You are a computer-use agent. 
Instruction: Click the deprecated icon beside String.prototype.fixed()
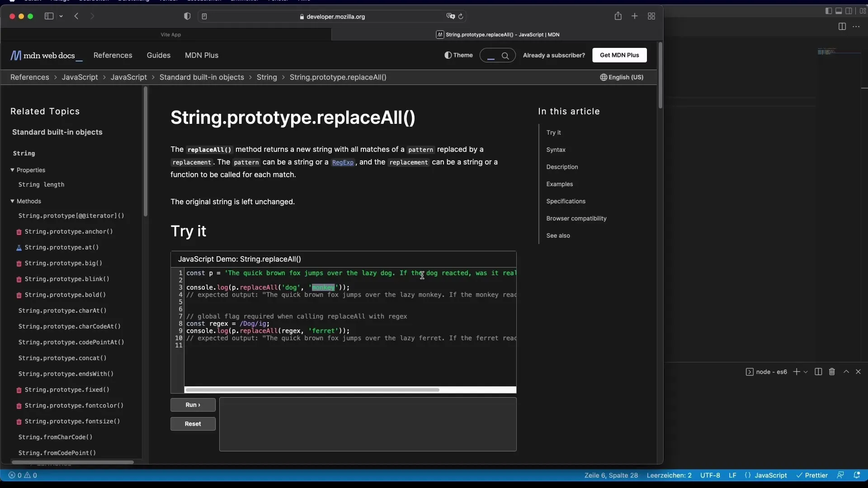tap(19, 390)
